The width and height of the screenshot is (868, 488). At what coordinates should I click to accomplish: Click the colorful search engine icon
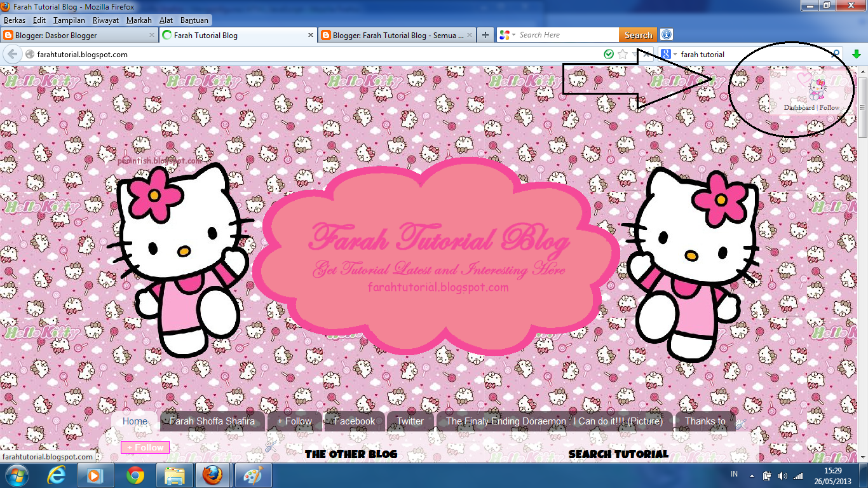[505, 35]
